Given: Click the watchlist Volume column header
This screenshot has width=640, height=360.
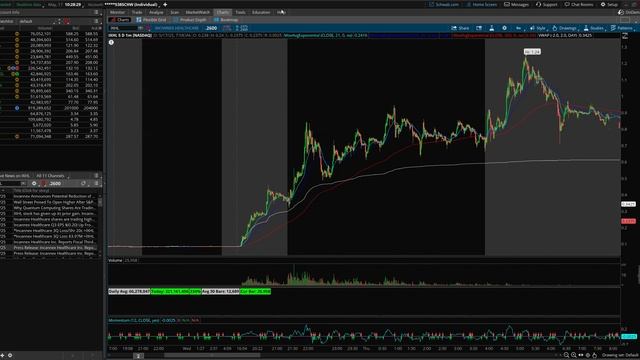Looking at the screenshot, I should tap(44, 28).
